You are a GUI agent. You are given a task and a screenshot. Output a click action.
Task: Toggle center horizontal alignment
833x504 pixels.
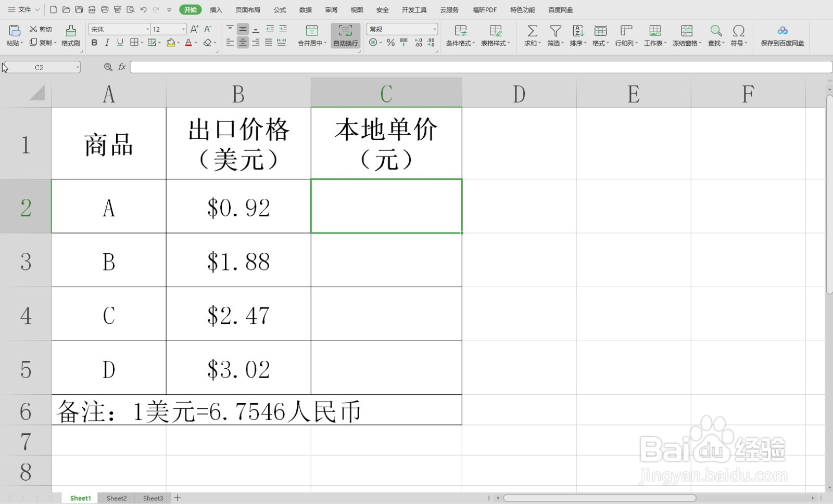pos(243,43)
